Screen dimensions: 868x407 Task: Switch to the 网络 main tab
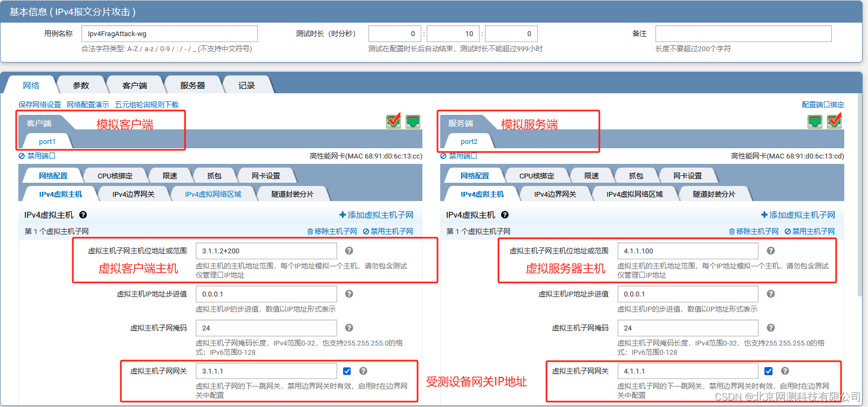click(x=31, y=85)
